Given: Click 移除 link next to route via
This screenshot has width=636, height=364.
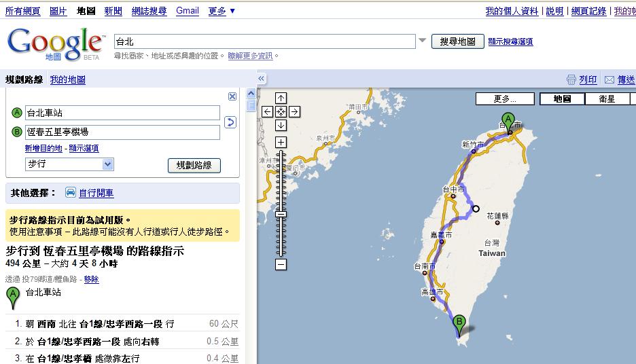Looking at the screenshot, I should (x=91, y=279).
